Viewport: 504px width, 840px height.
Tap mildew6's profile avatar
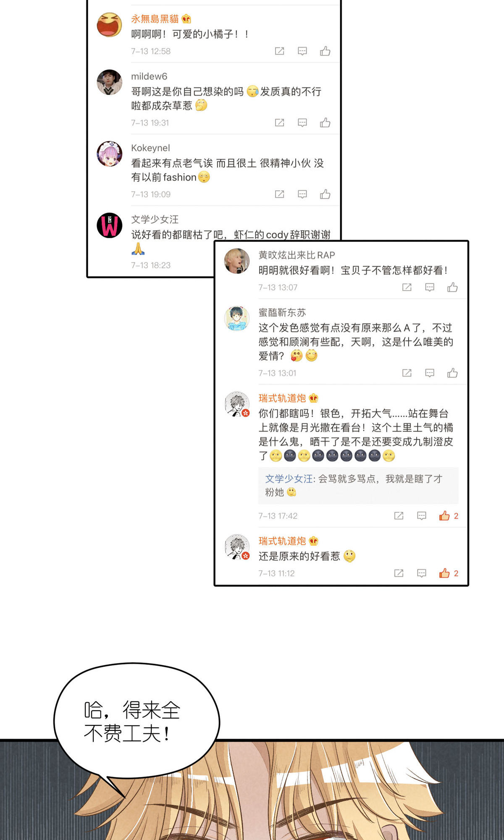coord(110,82)
